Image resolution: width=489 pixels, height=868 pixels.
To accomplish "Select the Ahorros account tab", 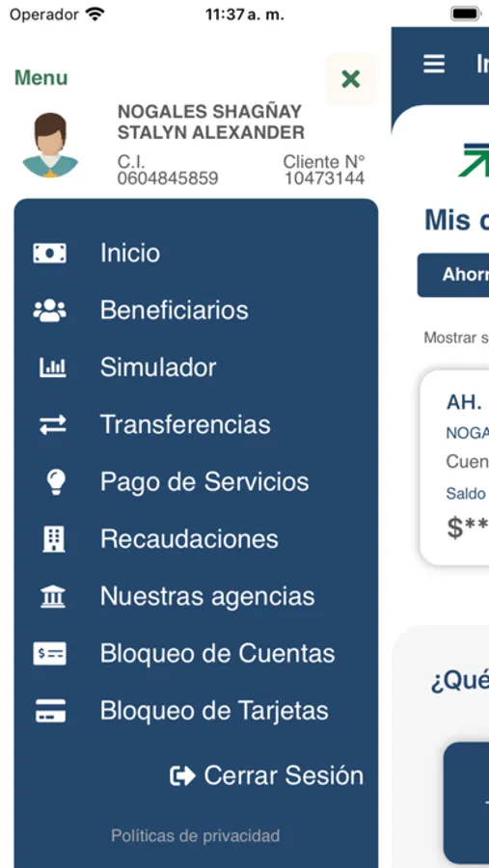I will pos(453,275).
